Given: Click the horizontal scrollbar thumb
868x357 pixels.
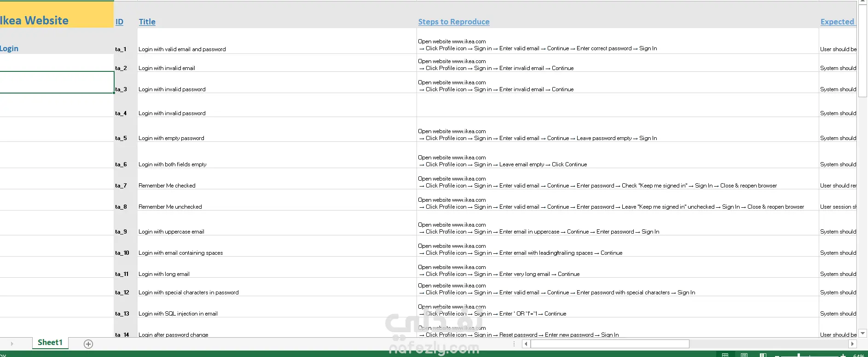Looking at the screenshot, I should pos(610,344).
